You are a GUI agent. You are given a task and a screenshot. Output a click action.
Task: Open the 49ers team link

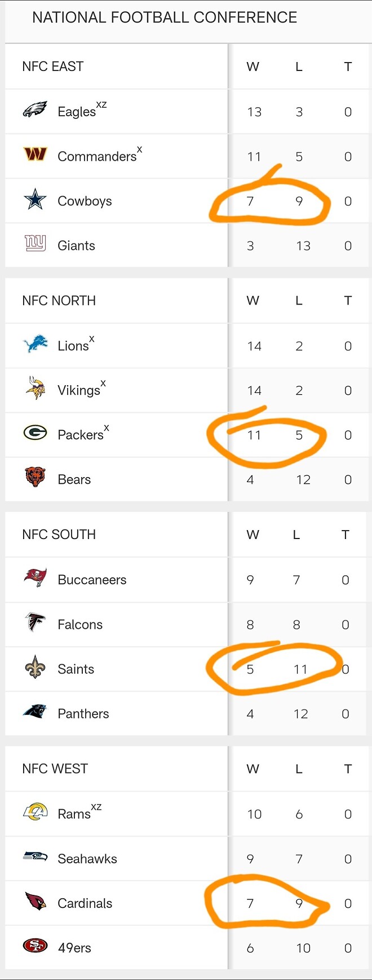pyautogui.click(x=74, y=948)
